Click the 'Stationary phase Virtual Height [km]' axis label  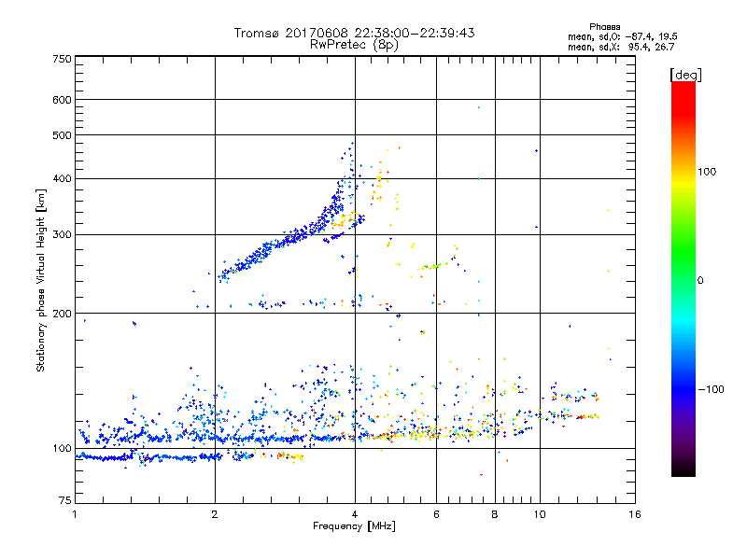point(41,280)
